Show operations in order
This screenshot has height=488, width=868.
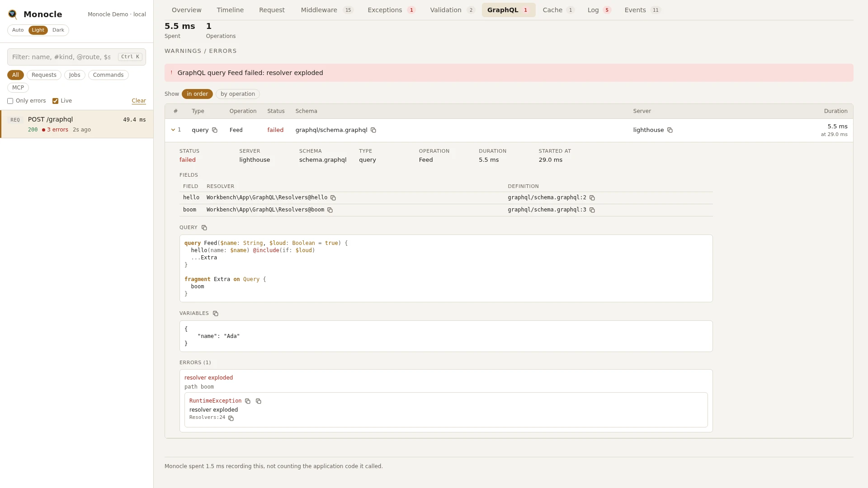click(197, 94)
